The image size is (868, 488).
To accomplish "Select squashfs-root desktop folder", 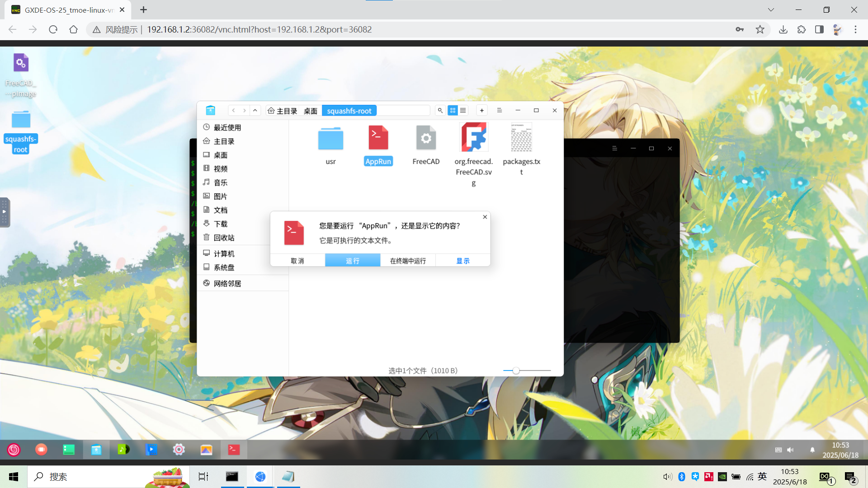I will [x=21, y=131].
